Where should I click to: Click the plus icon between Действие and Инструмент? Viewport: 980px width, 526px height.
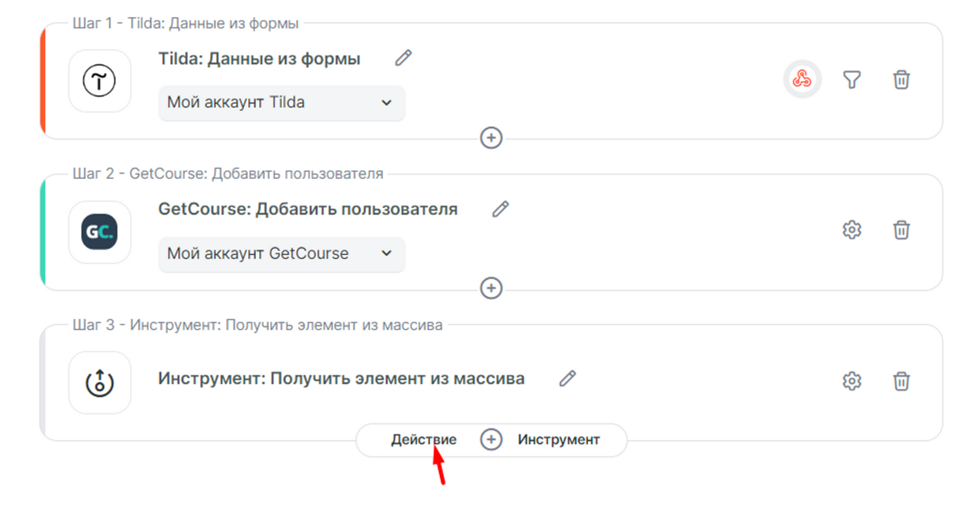click(491, 440)
